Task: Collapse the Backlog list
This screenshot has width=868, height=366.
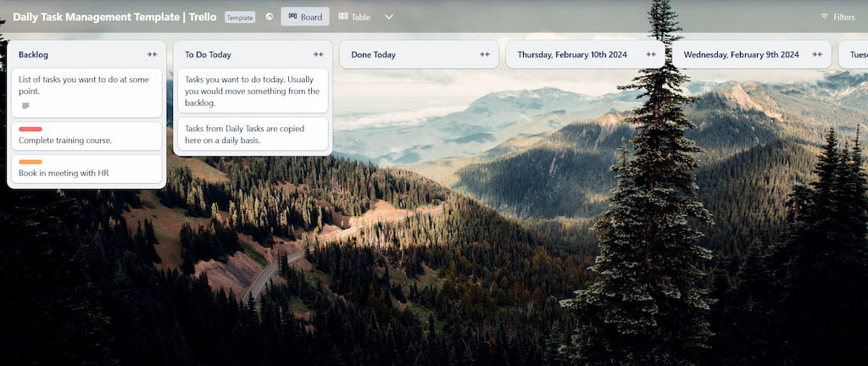Action: 153,54
